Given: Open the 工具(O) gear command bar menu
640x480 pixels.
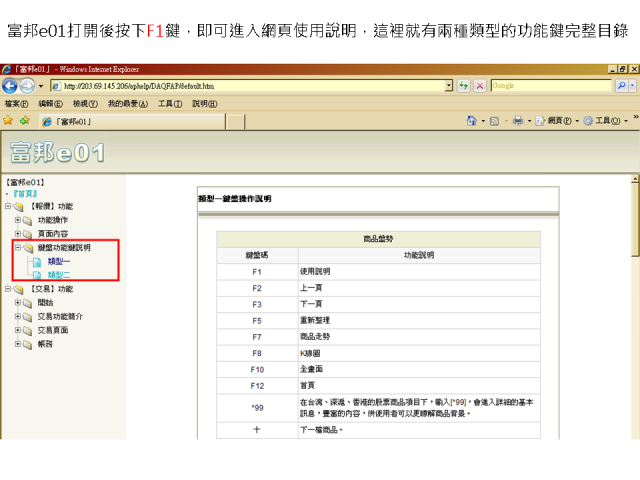Looking at the screenshot, I should (x=605, y=121).
